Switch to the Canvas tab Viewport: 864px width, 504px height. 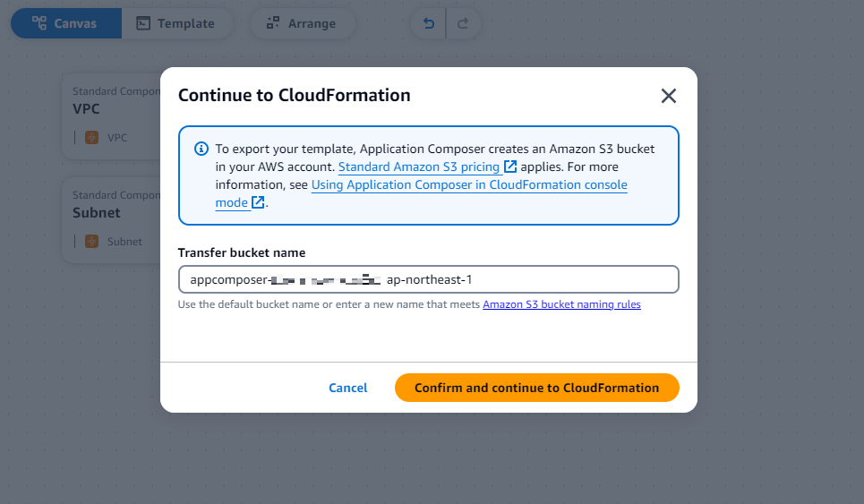(66, 23)
